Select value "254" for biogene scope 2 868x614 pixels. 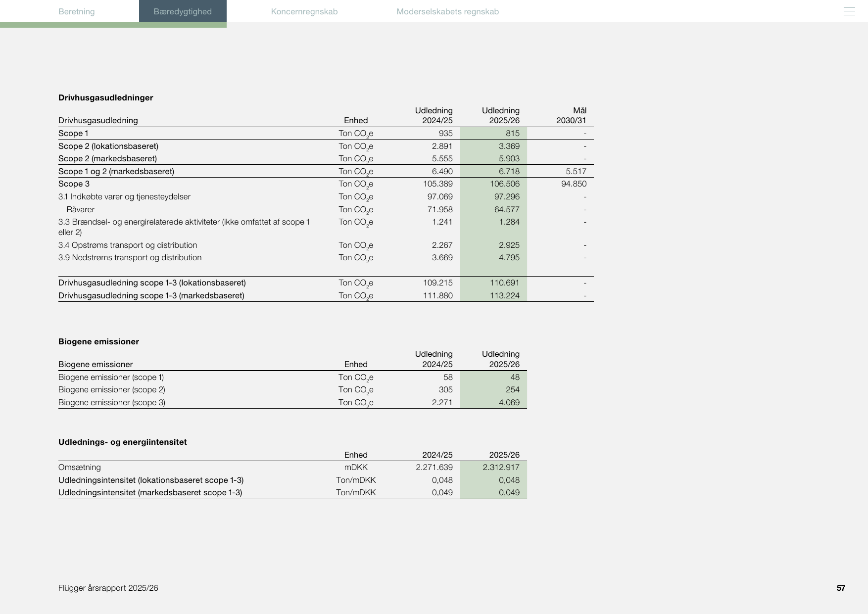tap(513, 389)
